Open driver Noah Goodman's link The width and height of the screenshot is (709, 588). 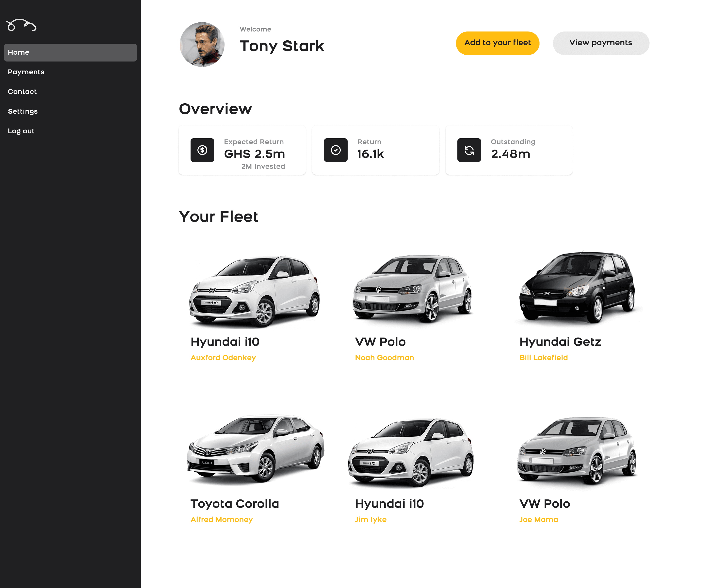click(384, 357)
